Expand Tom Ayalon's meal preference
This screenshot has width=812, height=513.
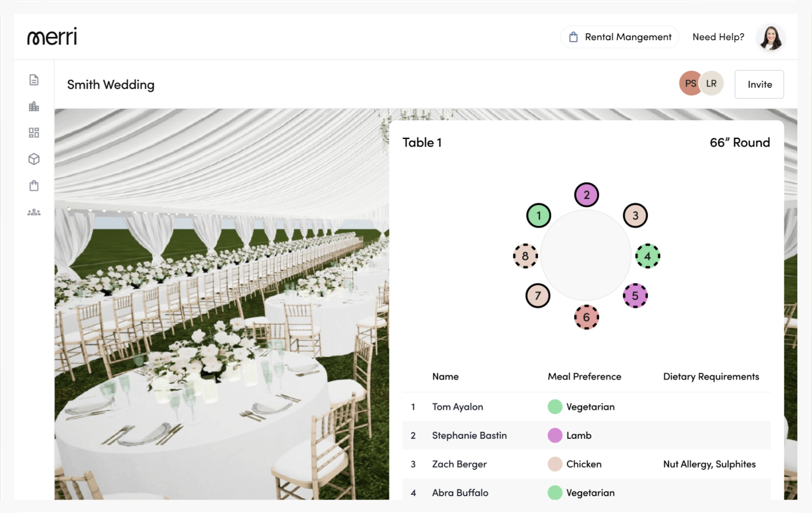click(x=555, y=406)
